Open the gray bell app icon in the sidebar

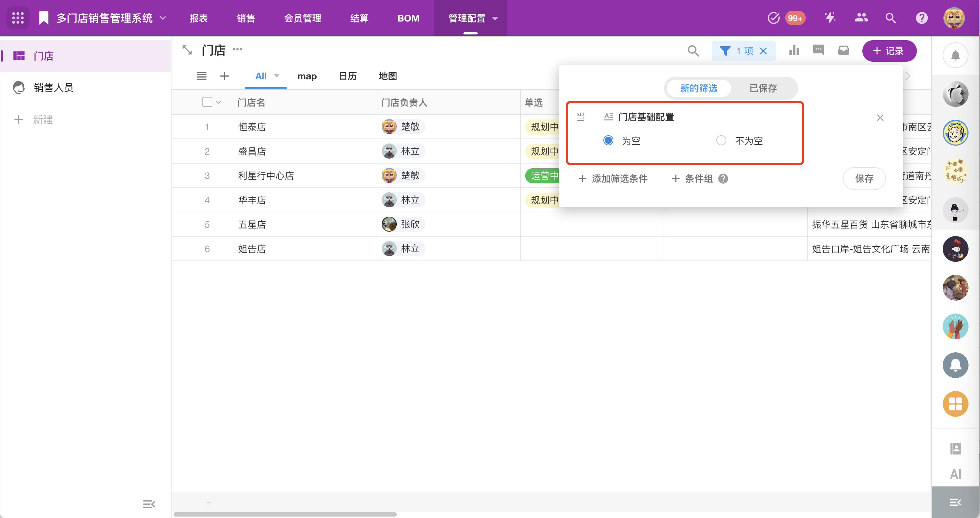tap(955, 365)
